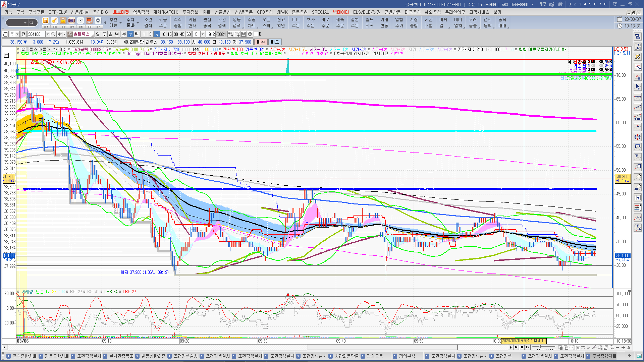The height and width of the screenshot is (362, 644).
Task: Click the magnifier zoom icon at chart bottom
Action: [x=612, y=348]
